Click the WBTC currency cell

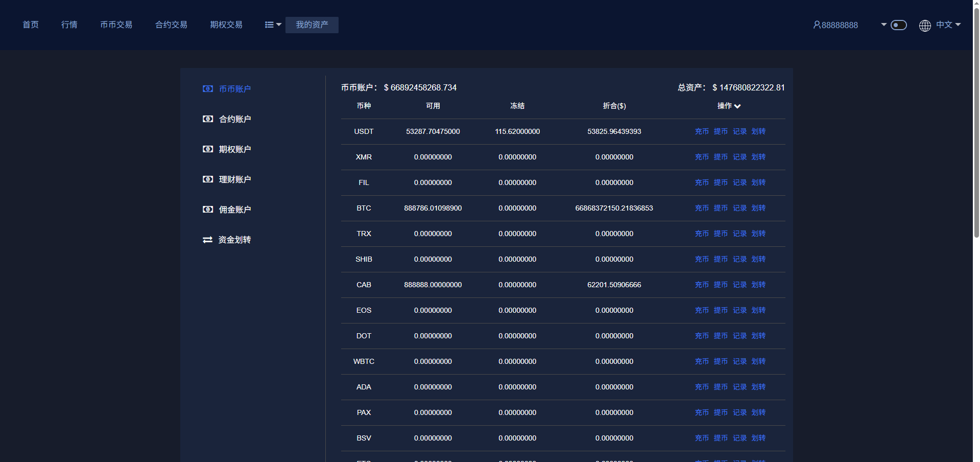[364, 361]
